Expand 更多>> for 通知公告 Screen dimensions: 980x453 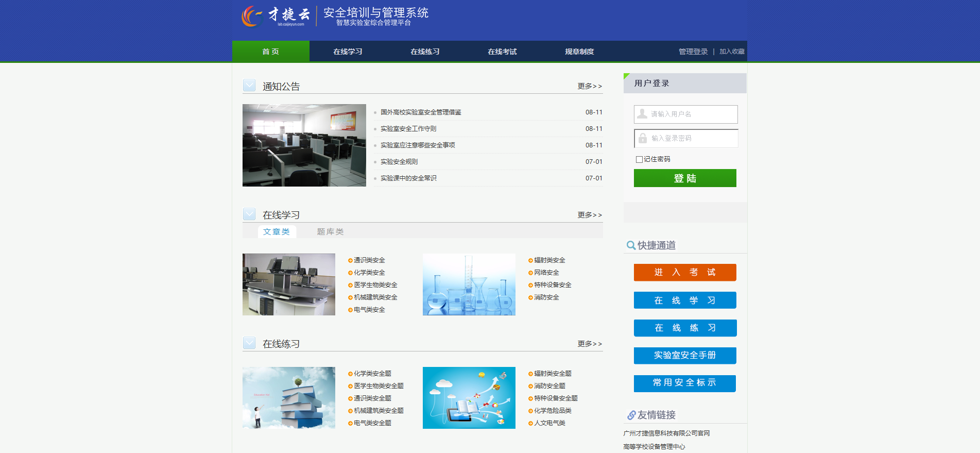(x=589, y=86)
